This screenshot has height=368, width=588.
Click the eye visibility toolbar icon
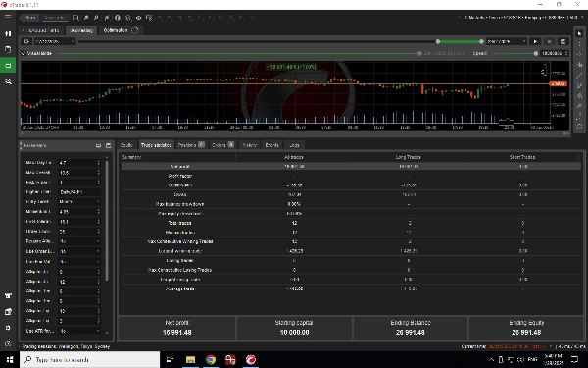(139, 18)
